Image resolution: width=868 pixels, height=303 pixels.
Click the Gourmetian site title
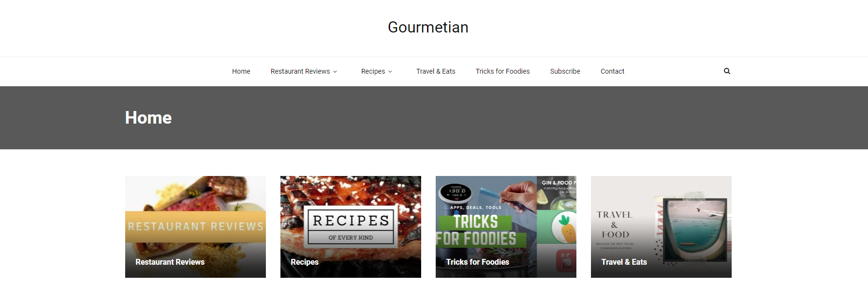point(428,27)
